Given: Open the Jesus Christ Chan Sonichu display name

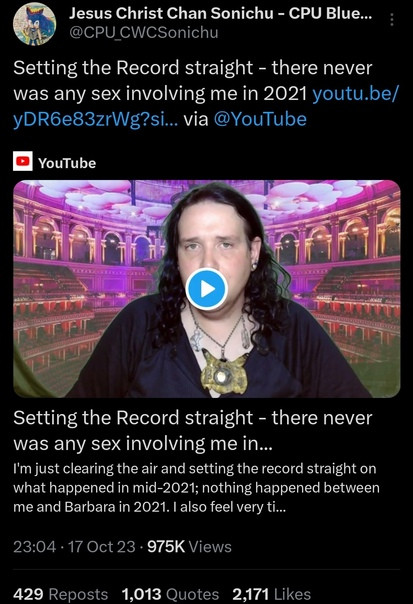Looking at the screenshot, I should click(x=221, y=13).
